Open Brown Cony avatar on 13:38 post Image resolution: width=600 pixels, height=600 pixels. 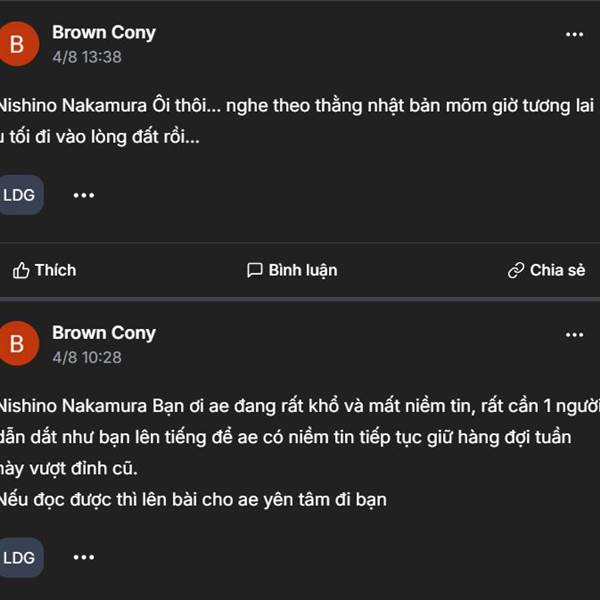tap(17, 44)
